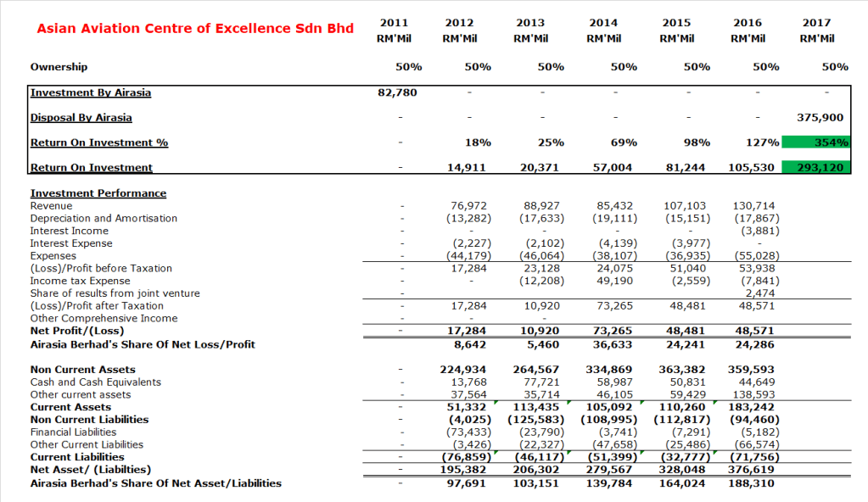This screenshot has height=502, width=868.
Task: Click the 82,780 investment value for 2011
Action: point(396,92)
